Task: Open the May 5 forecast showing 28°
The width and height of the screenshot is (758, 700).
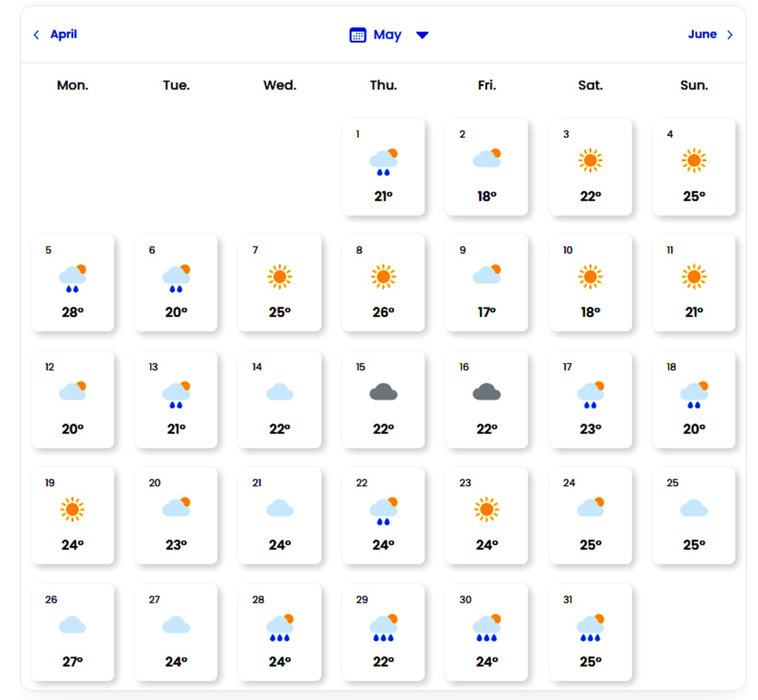Action: click(x=73, y=283)
